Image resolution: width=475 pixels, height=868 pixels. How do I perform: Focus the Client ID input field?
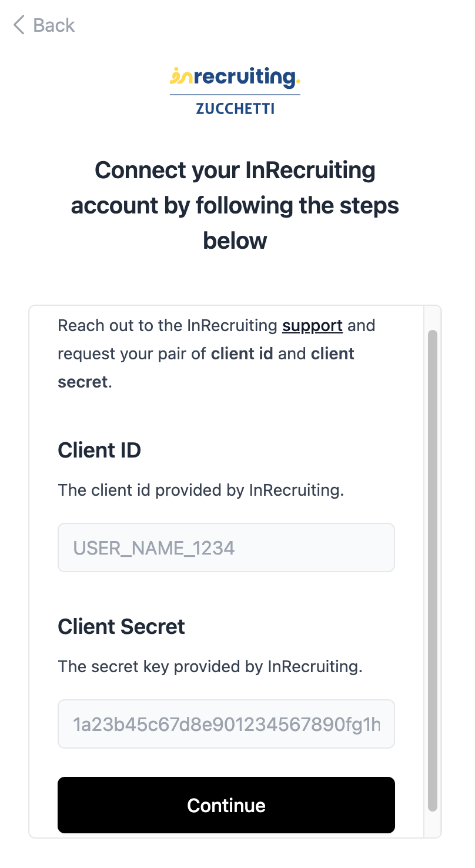click(226, 548)
